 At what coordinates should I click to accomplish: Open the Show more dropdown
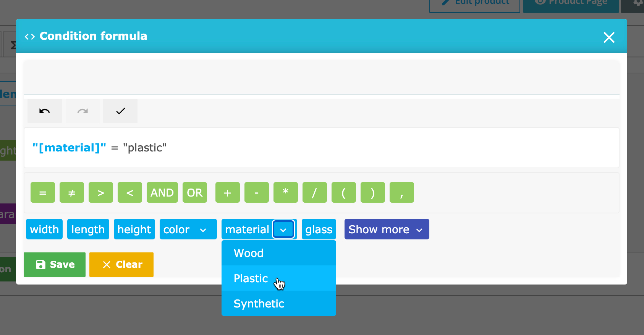point(387,229)
